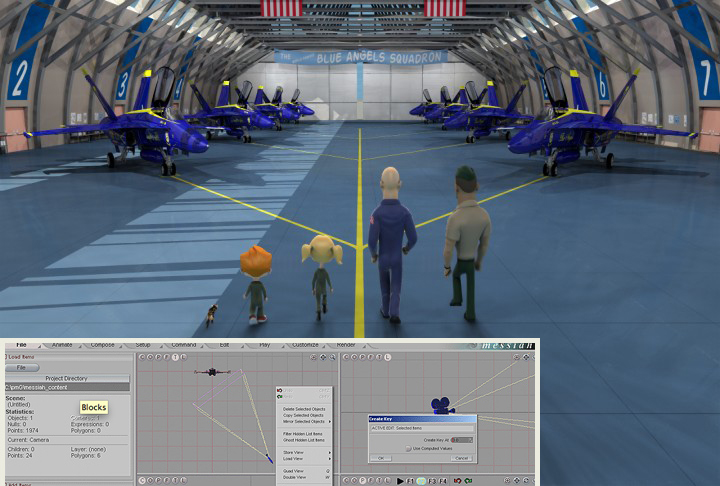Select highlighted Perspective (P) in lower-right viewport

tap(362, 481)
